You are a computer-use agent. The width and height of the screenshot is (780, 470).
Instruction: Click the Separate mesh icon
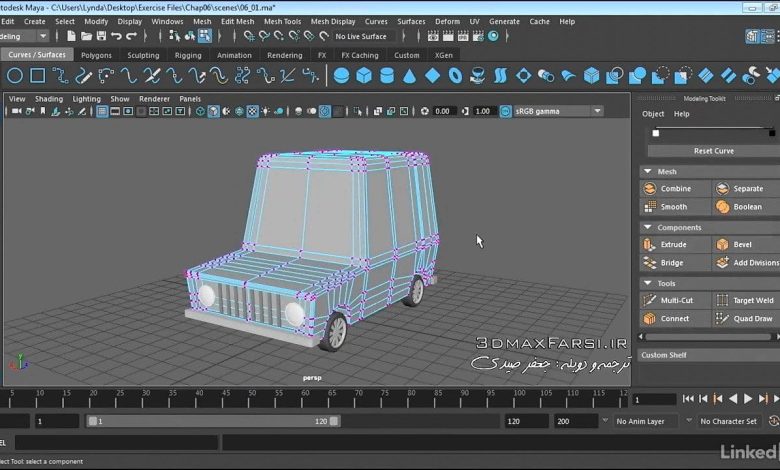(x=722, y=188)
